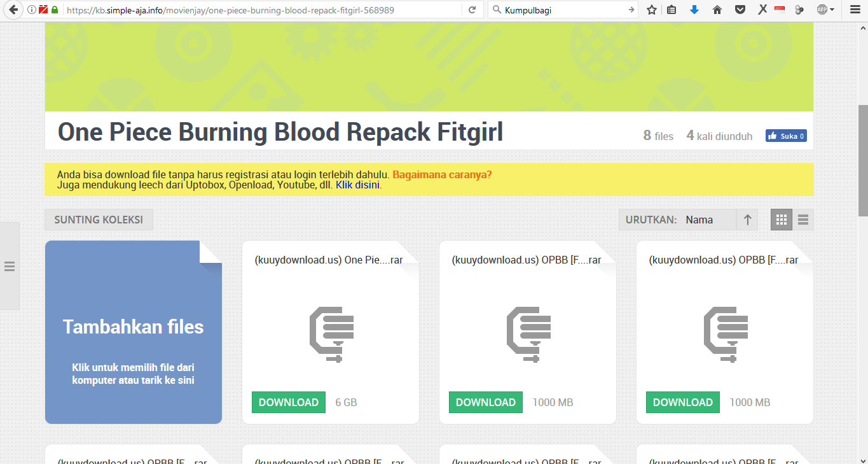
Task: Click the '4 kali diunduh' count text
Action: pos(719,136)
